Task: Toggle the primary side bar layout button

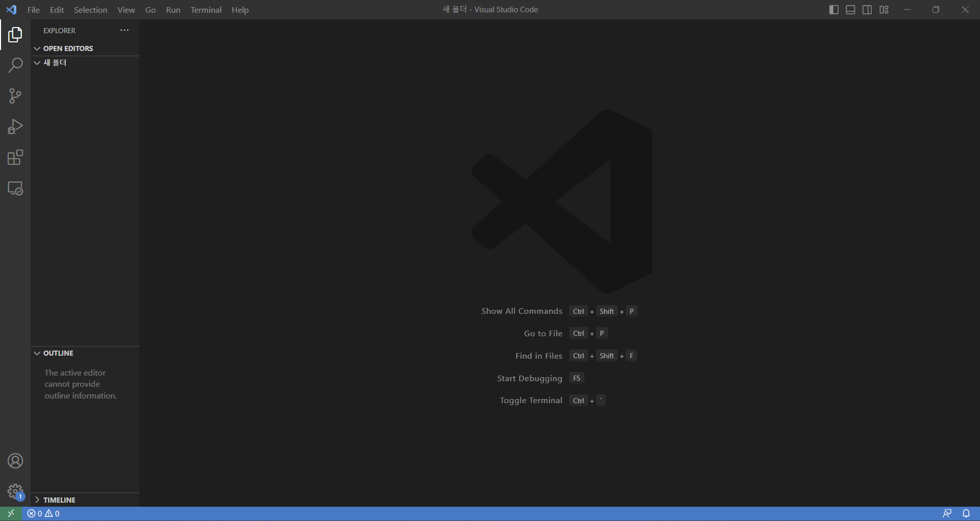Action: click(834, 10)
